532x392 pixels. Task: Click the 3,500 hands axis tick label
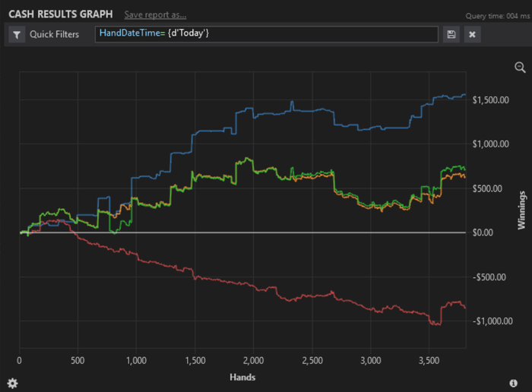[429, 360]
